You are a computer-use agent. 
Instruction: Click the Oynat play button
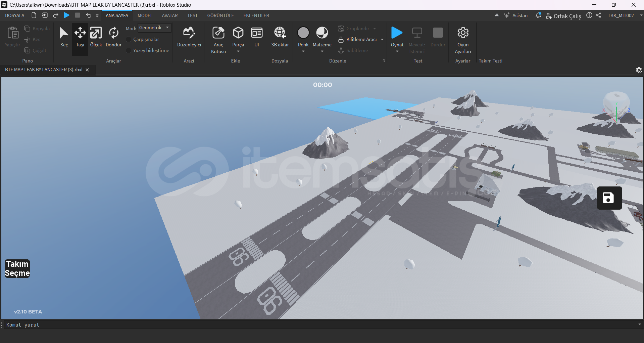(397, 36)
